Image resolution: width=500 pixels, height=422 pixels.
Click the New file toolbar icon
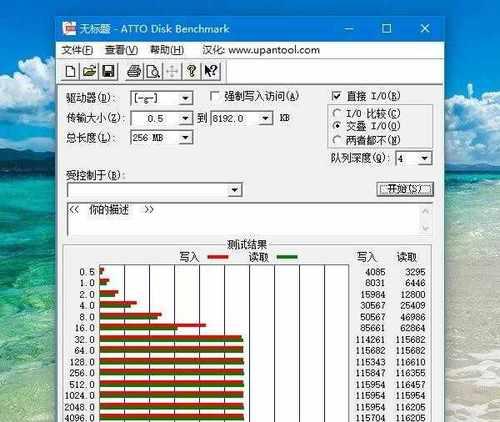[70, 71]
